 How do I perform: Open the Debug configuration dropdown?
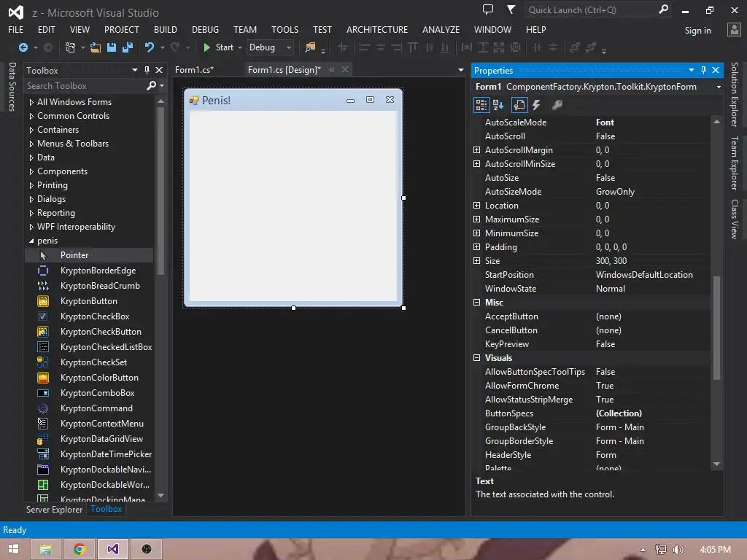pyautogui.click(x=270, y=47)
